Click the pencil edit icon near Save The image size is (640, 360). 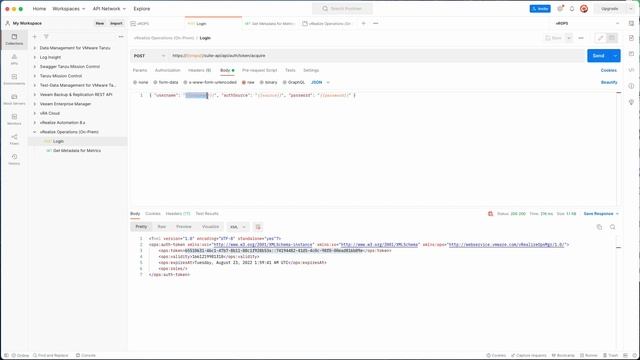[600, 38]
